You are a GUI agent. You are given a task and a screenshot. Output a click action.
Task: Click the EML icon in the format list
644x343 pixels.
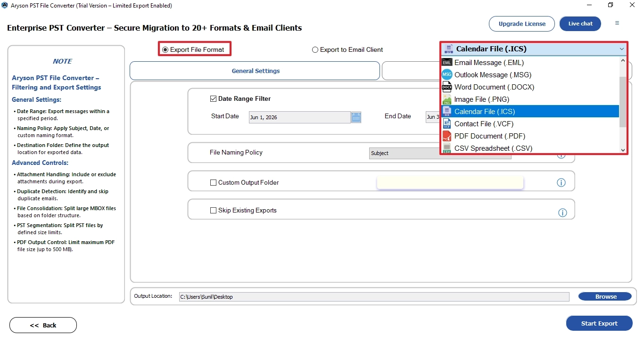446,62
